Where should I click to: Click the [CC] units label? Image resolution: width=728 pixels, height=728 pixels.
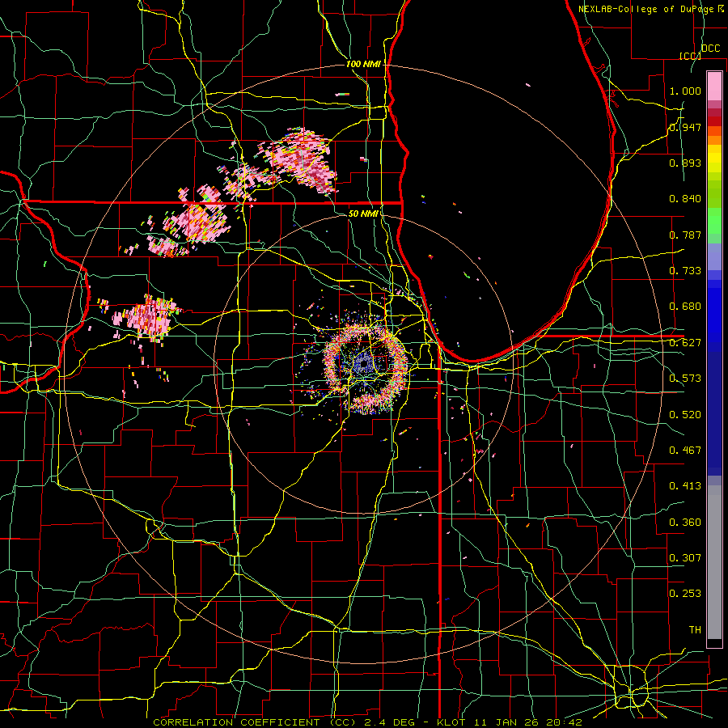[690, 56]
